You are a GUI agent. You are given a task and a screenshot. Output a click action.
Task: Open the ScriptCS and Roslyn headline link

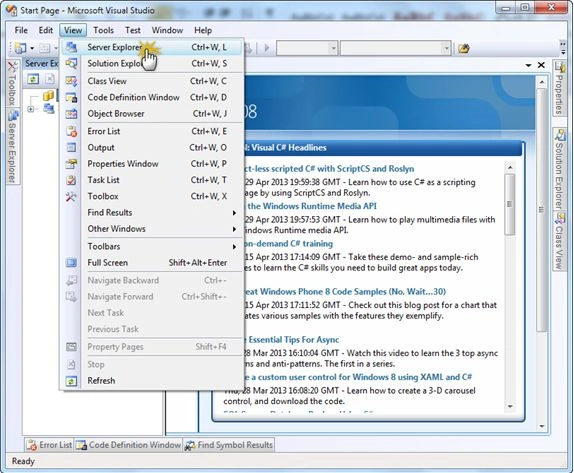click(328, 168)
